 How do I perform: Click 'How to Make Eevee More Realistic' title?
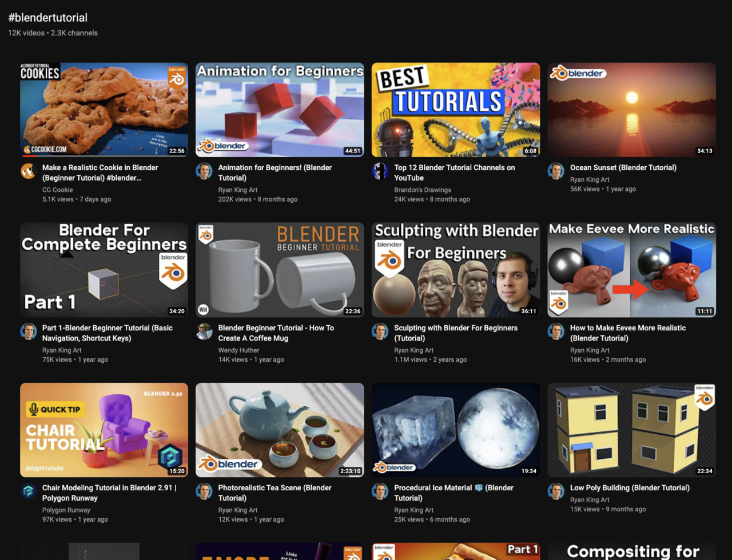tap(628, 333)
